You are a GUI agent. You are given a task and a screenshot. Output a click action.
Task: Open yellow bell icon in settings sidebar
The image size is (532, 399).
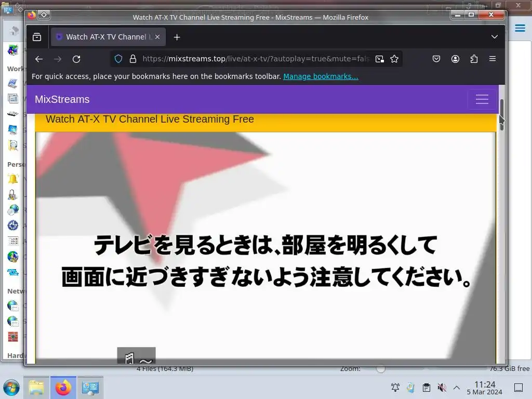click(13, 179)
